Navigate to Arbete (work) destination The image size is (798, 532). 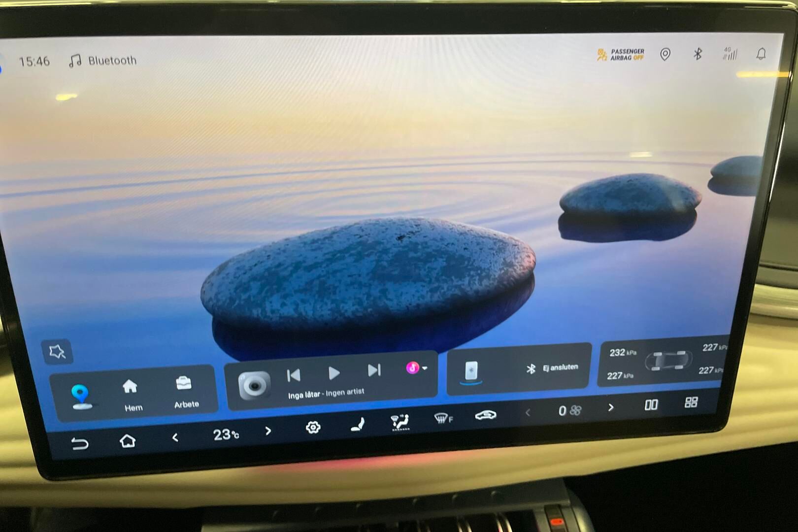(x=185, y=392)
